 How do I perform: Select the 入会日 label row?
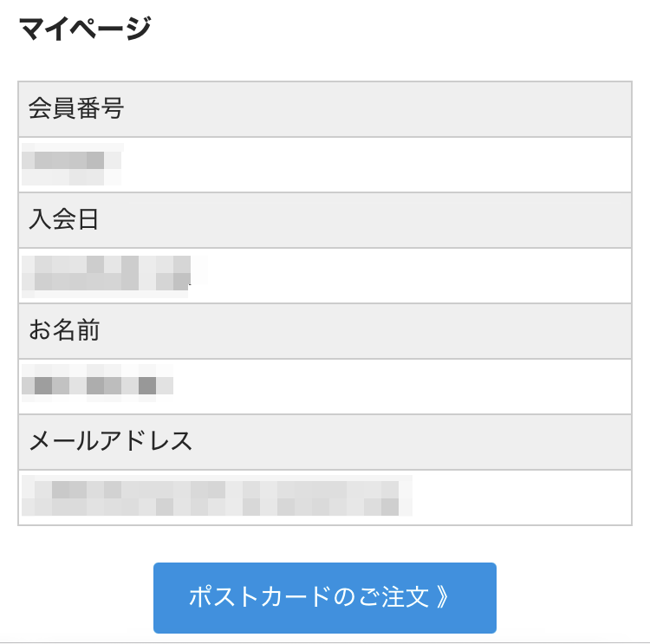[324, 220]
